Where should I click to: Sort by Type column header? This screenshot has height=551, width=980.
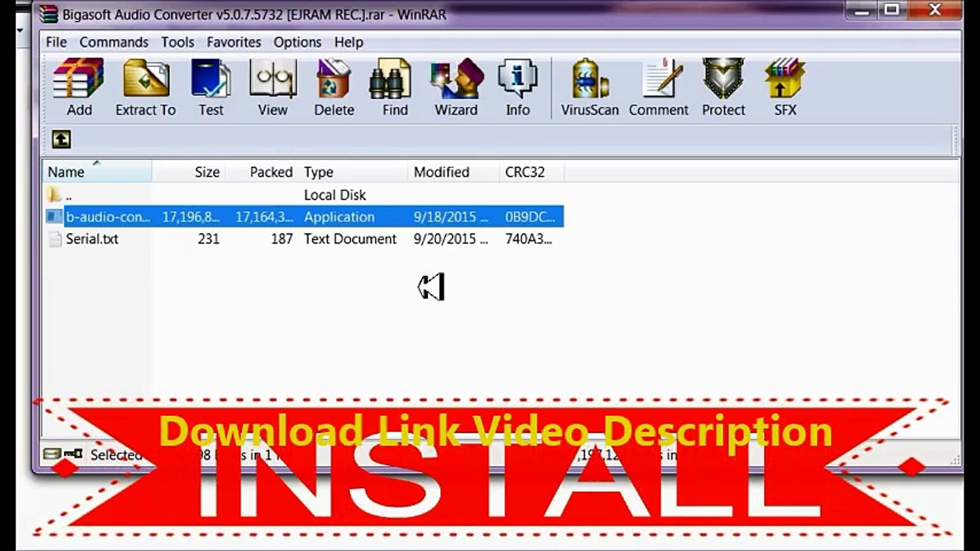[x=353, y=172]
